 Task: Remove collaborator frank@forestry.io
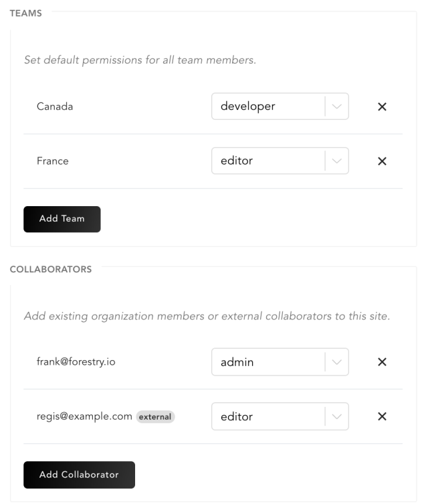382,362
